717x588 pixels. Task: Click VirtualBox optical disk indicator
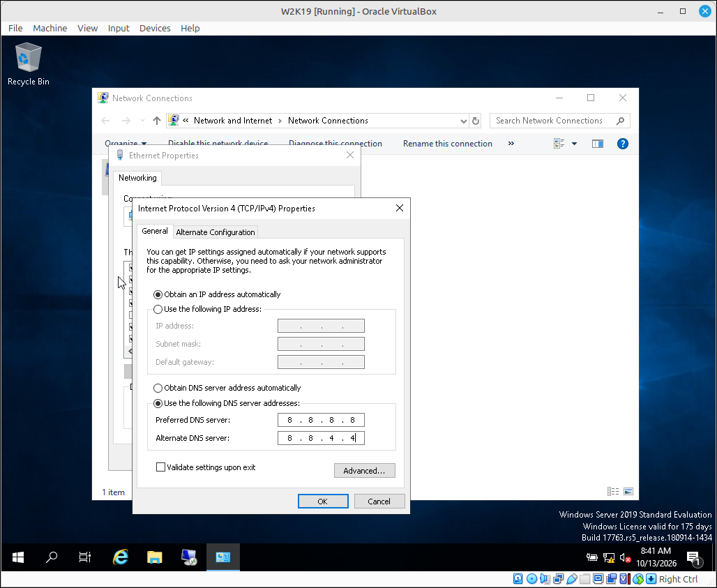(531, 579)
